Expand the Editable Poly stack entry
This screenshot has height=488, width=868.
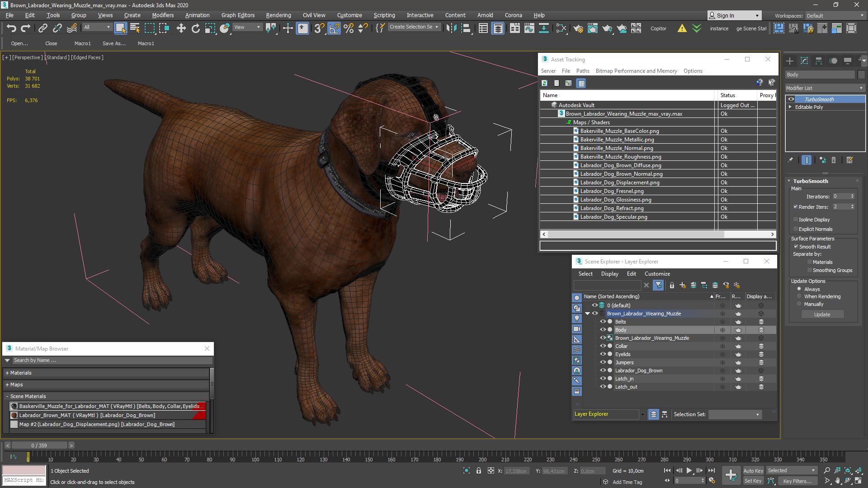(x=790, y=107)
